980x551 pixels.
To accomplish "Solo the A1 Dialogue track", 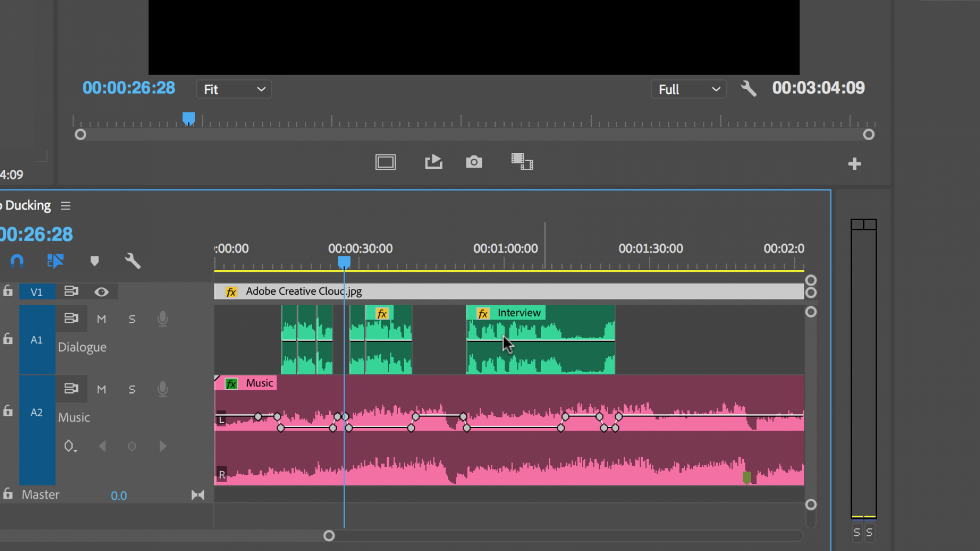I will (x=132, y=319).
